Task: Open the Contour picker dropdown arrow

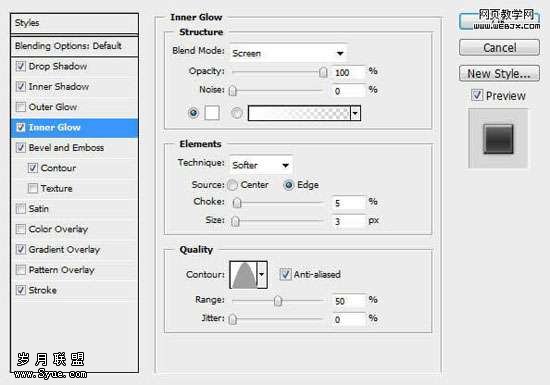Action: coord(262,275)
